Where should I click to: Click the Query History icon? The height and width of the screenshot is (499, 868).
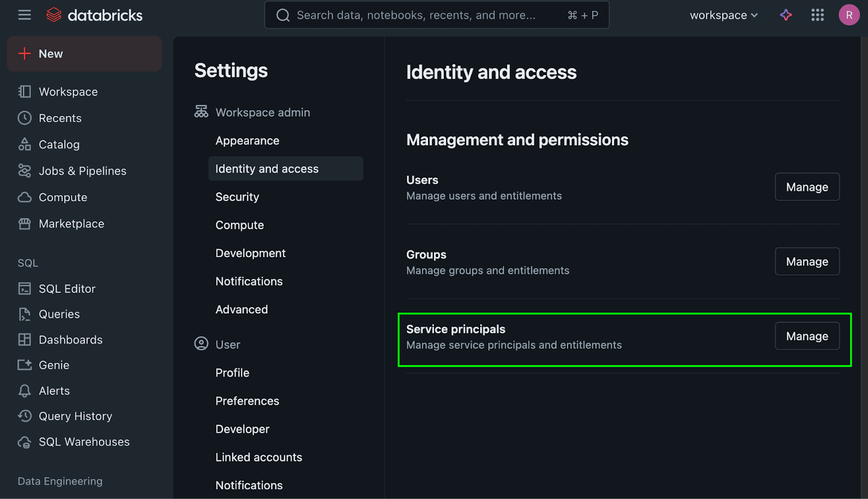click(x=24, y=416)
